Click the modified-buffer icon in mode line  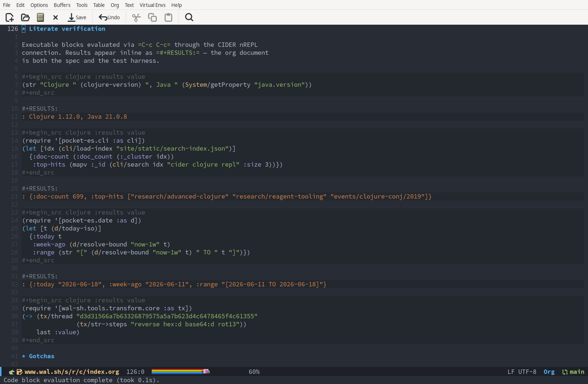pyautogui.click(x=20, y=372)
